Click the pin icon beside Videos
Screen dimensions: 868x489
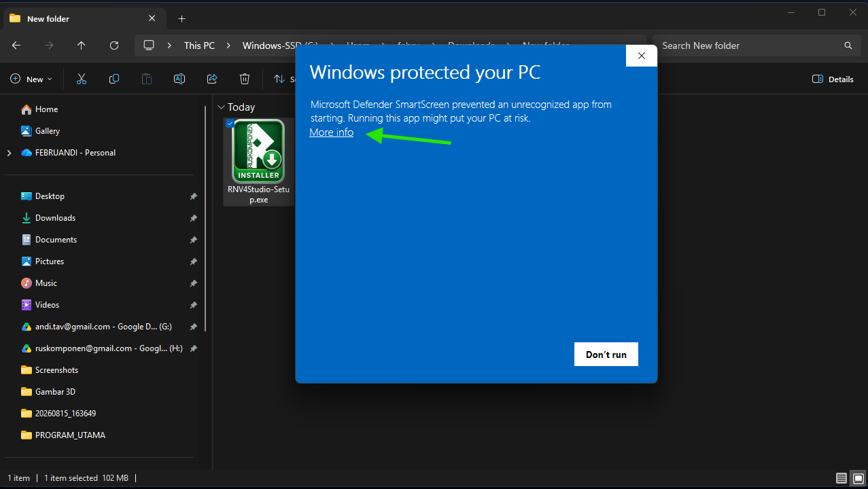tap(193, 305)
